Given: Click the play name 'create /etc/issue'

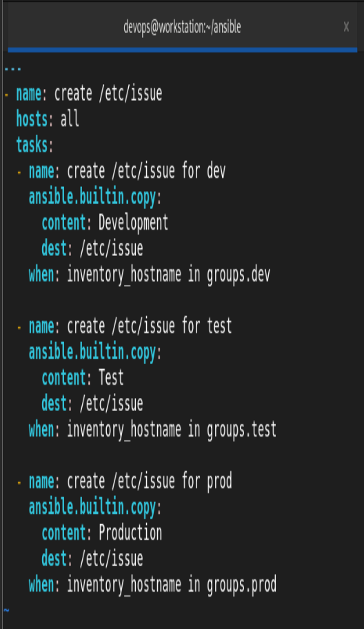Looking at the screenshot, I should (108, 94).
